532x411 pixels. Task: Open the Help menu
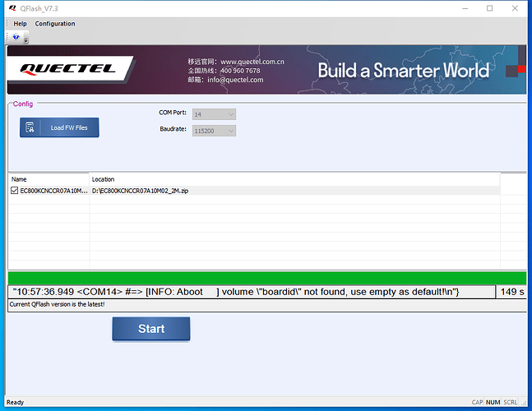(20, 24)
